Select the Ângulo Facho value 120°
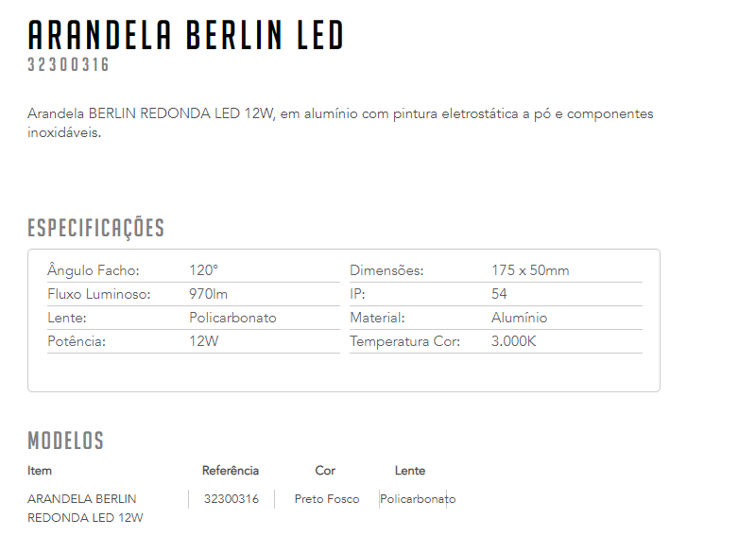The width and height of the screenshot is (756, 536). pyautogui.click(x=203, y=270)
